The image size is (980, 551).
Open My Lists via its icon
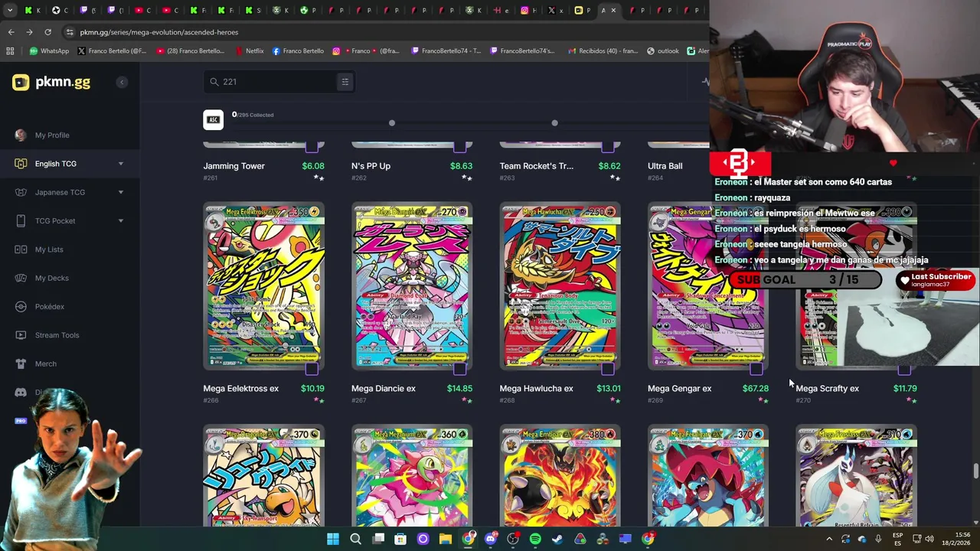[21, 249]
